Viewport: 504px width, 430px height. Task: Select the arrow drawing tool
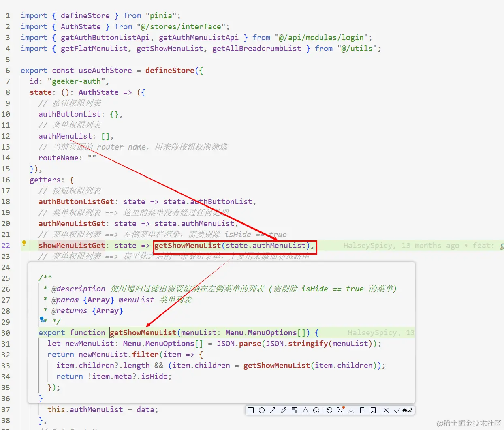coord(273,410)
